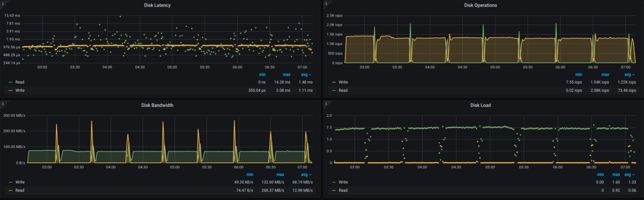
Task: Click the 14.28 ms Read max latency value
Action: 282,82
